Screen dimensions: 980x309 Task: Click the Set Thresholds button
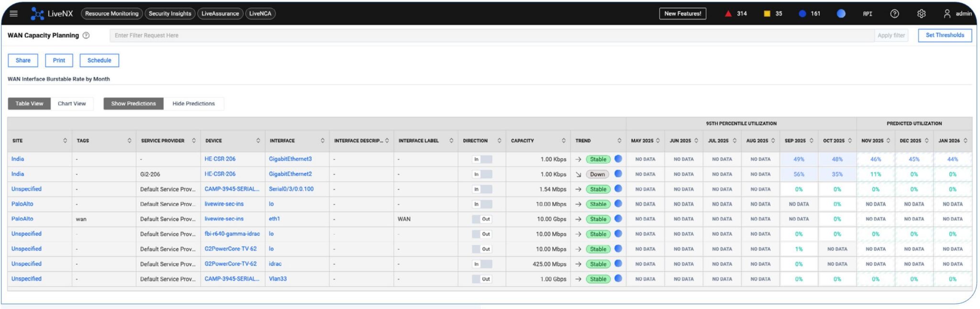[x=945, y=35]
